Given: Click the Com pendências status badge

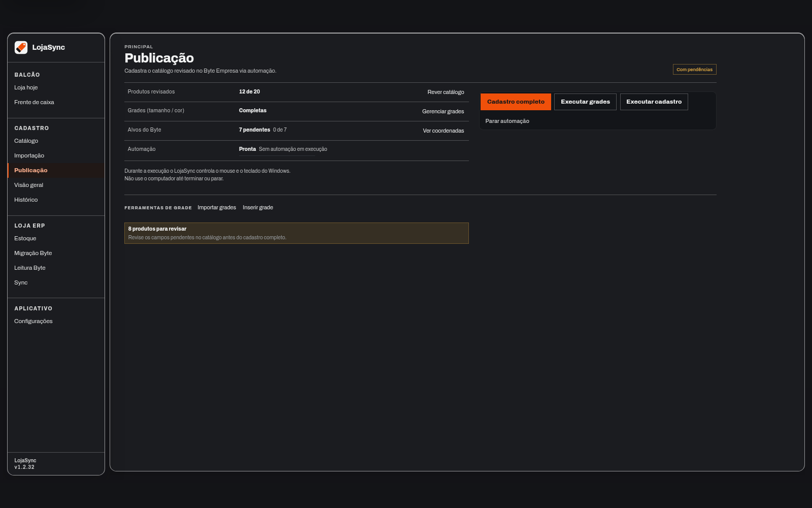Looking at the screenshot, I should coord(694,70).
